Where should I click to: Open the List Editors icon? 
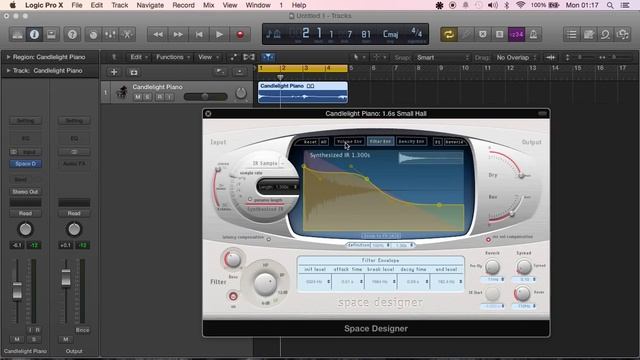pos(571,35)
